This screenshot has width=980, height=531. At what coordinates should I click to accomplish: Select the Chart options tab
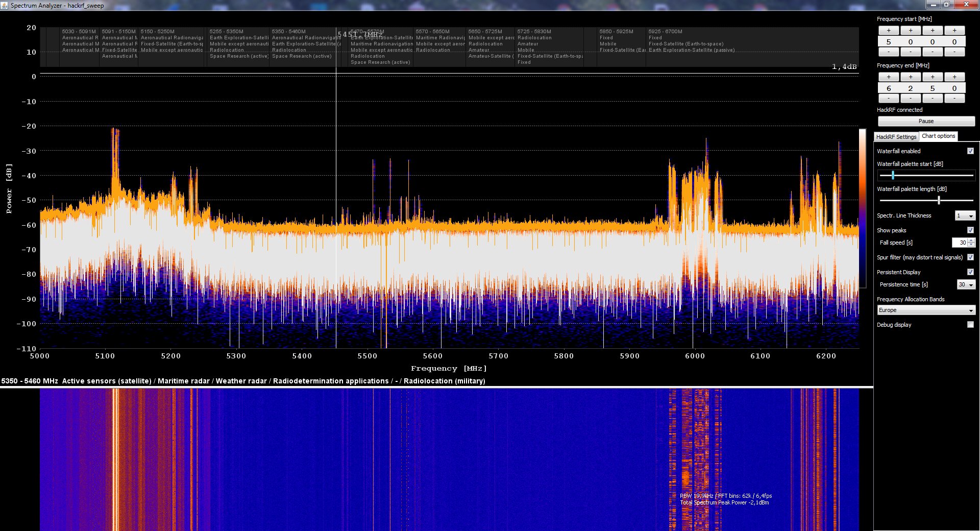pyautogui.click(x=939, y=136)
